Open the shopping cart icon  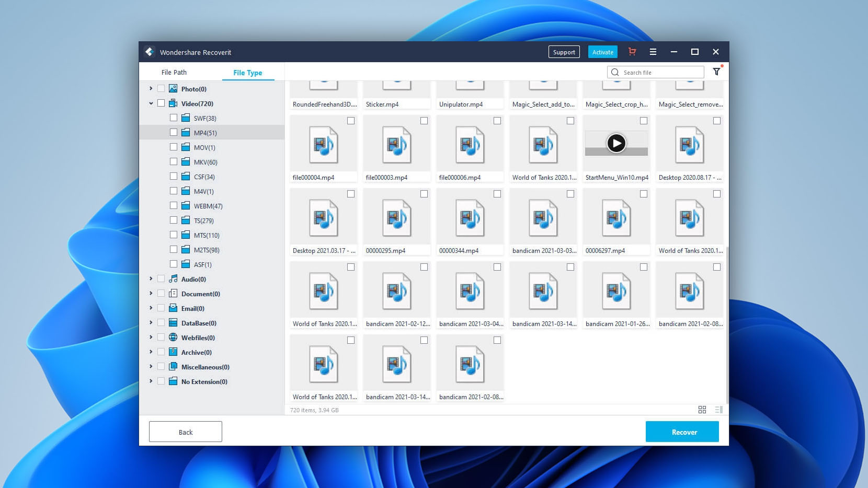pyautogui.click(x=632, y=52)
